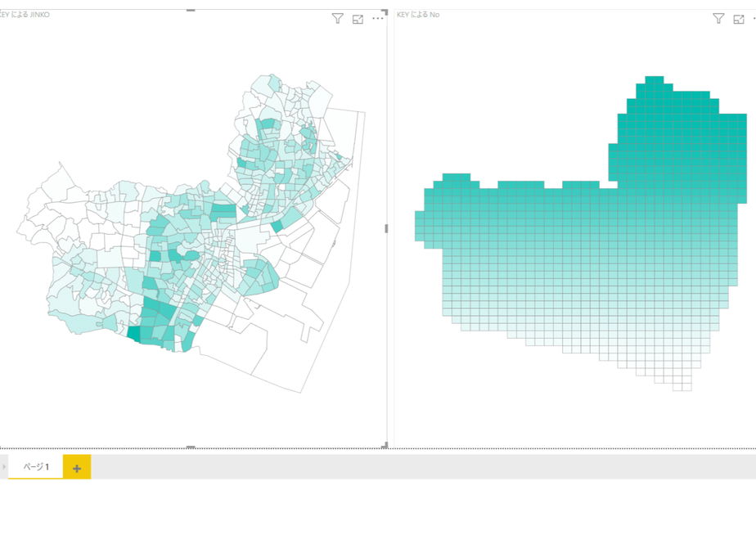The width and height of the screenshot is (756, 540).
Task: Open more options on JINKO map visual
Action: pyautogui.click(x=378, y=19)
